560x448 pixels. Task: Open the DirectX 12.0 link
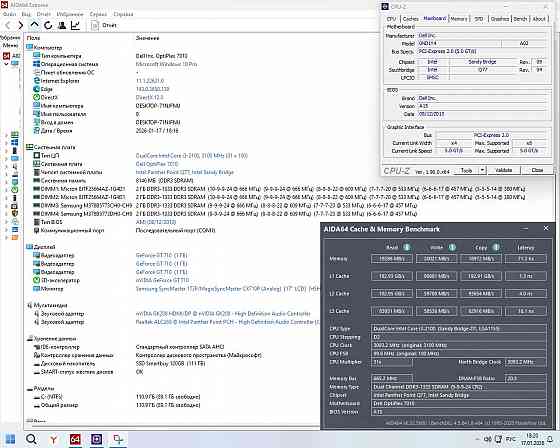pos(150,98)
